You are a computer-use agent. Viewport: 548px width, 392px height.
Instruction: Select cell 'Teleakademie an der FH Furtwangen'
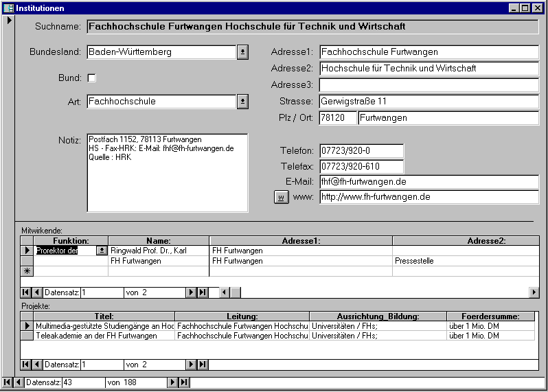[104, 336]
